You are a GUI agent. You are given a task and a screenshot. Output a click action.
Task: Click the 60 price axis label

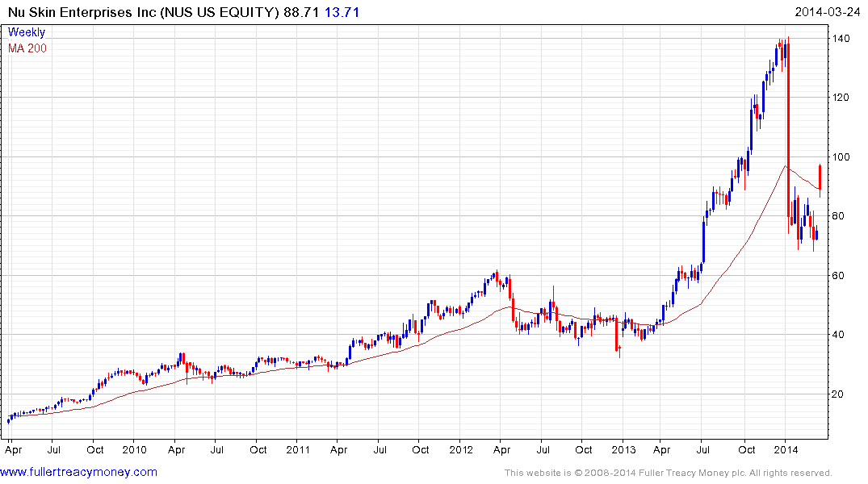pos(838,275)
